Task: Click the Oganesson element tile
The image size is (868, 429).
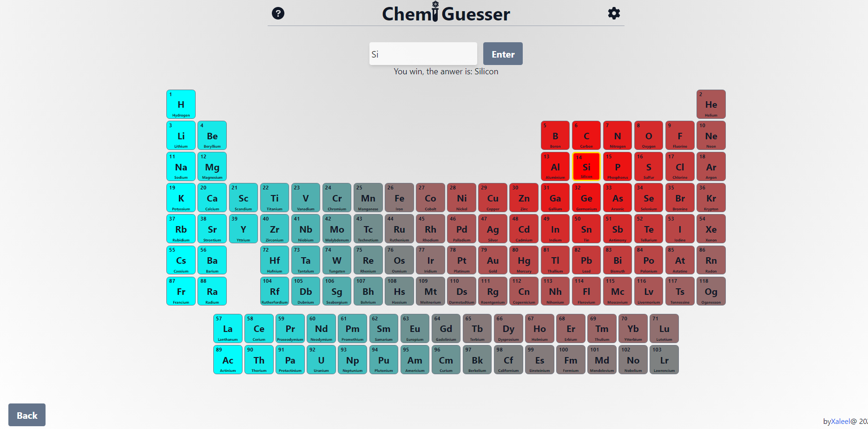Action: pos(710,291)
